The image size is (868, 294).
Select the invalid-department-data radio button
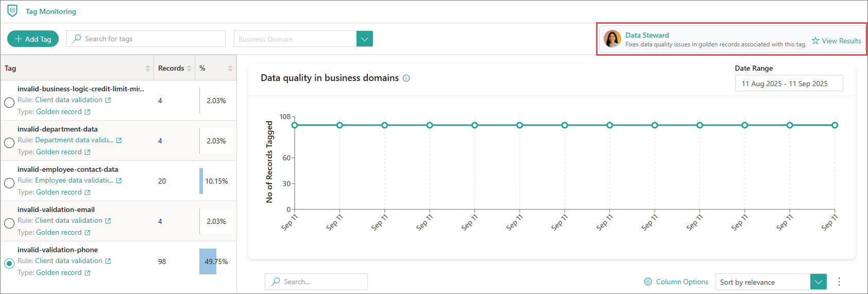pos(9,143)
